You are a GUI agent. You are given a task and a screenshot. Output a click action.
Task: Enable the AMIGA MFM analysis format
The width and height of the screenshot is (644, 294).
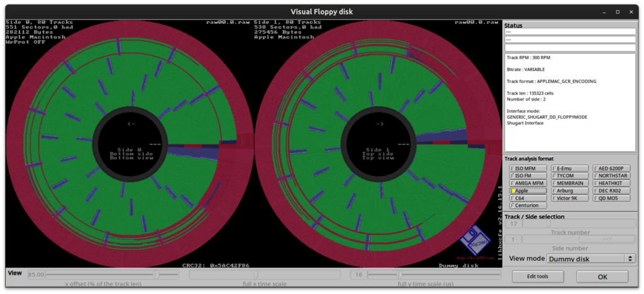pyautogui.click(x=528, y=183)
